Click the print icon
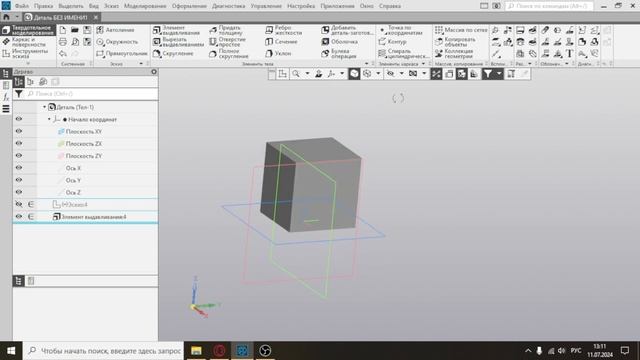The image size is (640, 360). pyautogui.click(x=62, y=42)
